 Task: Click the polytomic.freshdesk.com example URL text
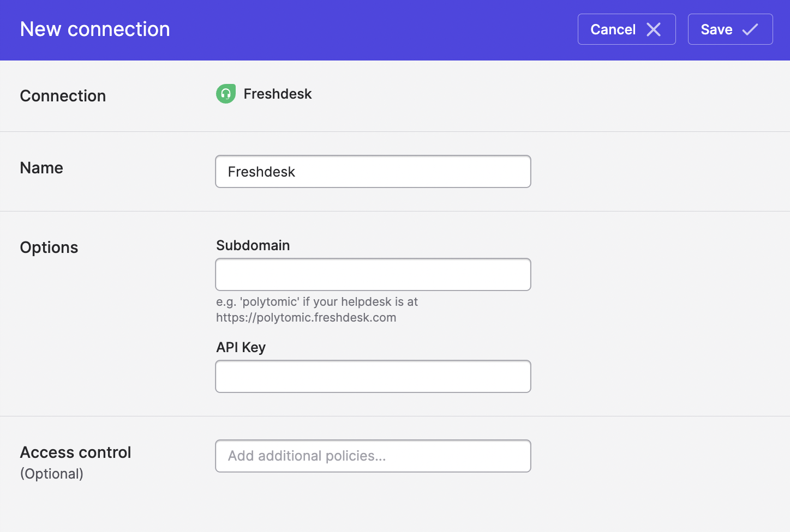pos(306,318)
